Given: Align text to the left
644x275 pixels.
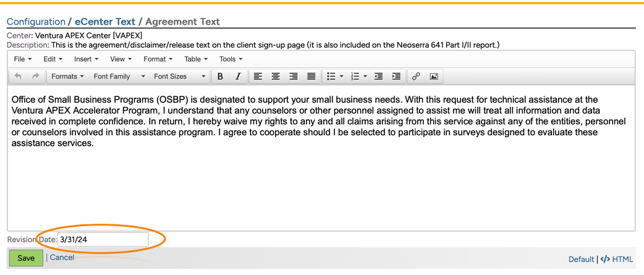Looking at the screenshot, I should (258, 77).
